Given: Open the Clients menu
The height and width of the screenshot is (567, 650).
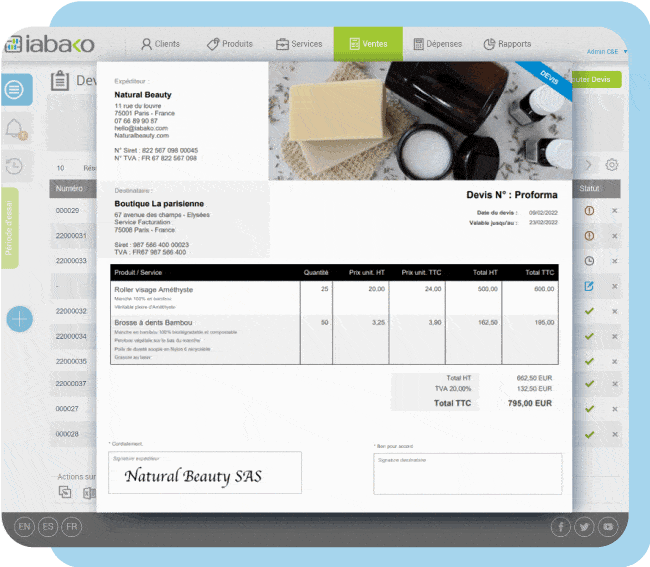Looking at the screenshot, I should 160,44.
